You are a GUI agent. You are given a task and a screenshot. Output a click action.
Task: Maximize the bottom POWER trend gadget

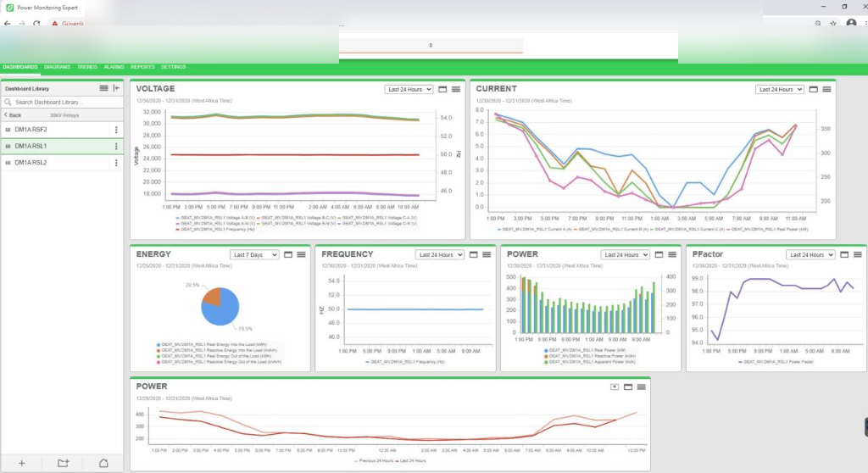(628, 387)
